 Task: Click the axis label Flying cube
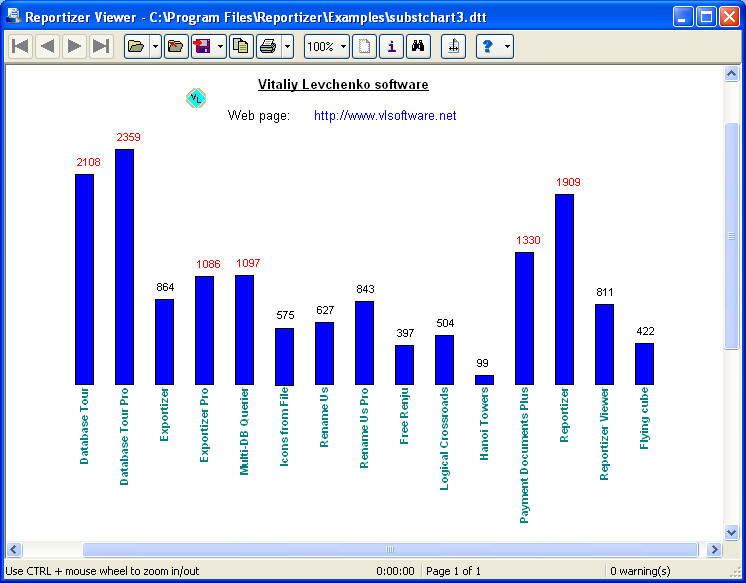[x=644, y=418]
